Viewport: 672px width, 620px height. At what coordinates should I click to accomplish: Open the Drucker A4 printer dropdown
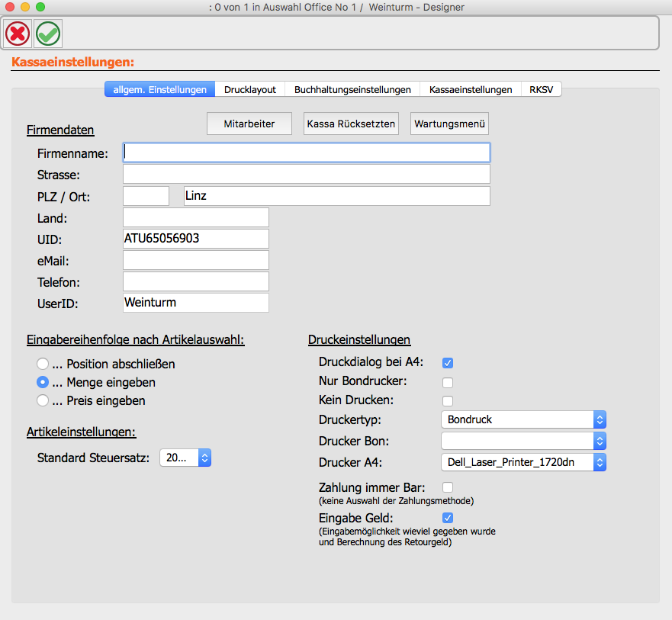523,462
